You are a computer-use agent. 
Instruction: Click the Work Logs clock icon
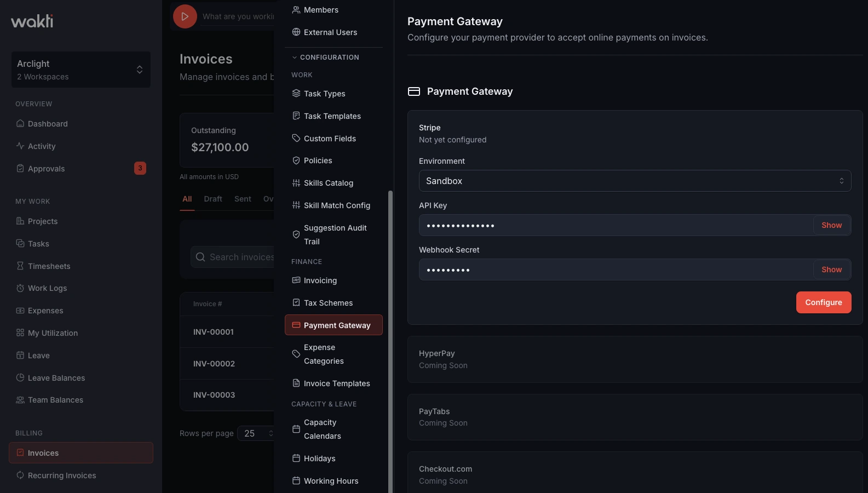pyautogui.click(x=20, y=288)
